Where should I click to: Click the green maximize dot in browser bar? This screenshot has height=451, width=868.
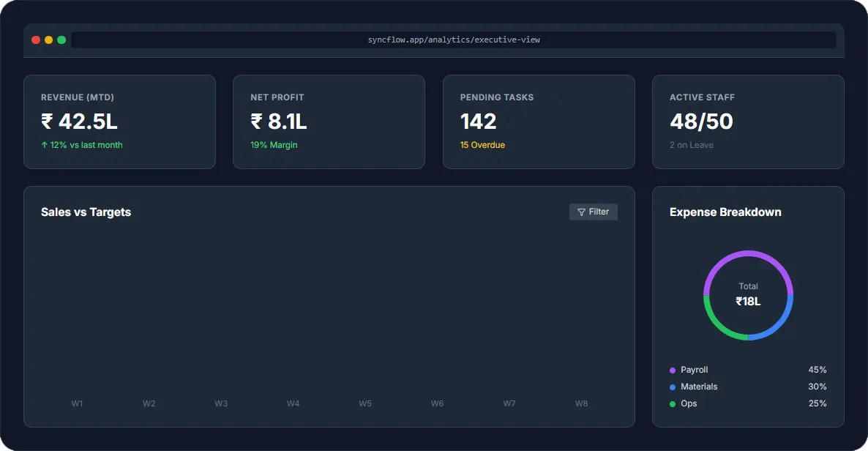tap(61, 40)
